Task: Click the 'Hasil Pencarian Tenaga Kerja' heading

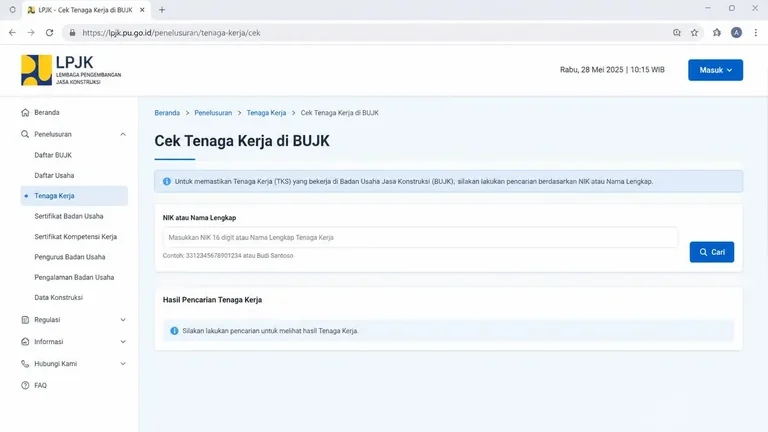Action: 212,300
